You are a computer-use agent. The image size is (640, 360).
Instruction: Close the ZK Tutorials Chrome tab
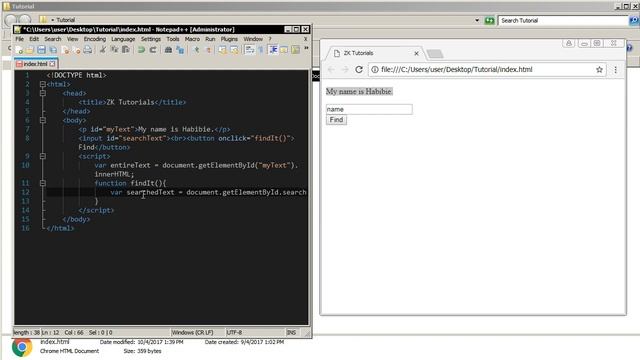point(416,53)
